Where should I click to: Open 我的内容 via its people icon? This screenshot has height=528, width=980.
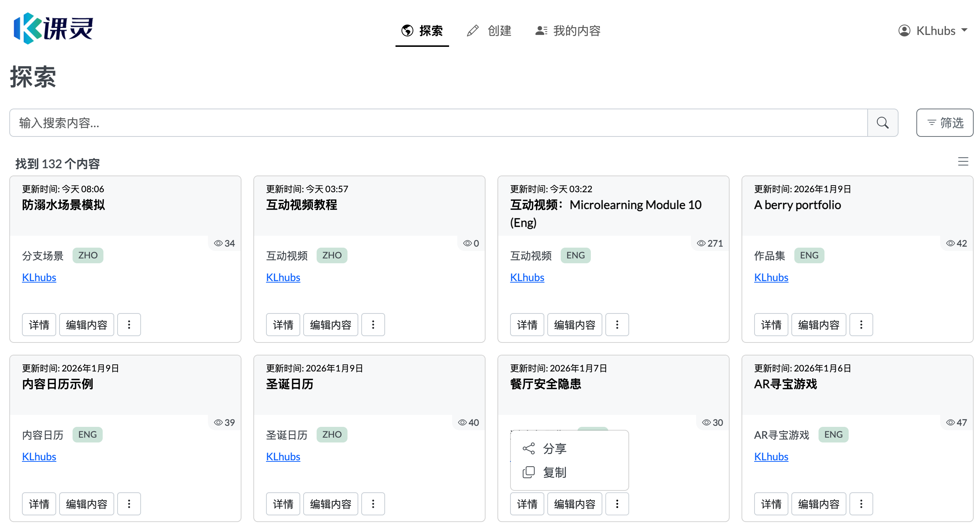pyautogui.click(x=541, y=30)
